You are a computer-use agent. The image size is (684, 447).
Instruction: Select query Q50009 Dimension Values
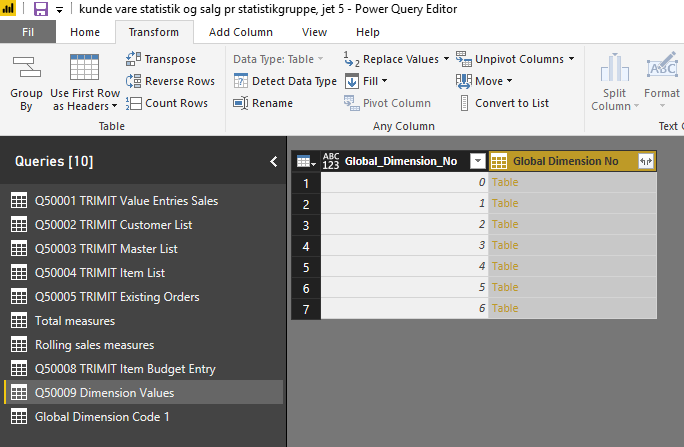coord(144,393)
